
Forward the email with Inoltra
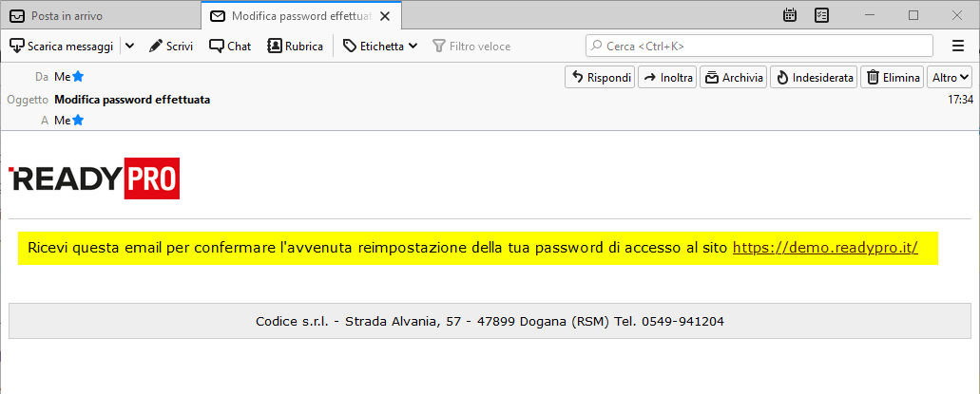coord(667,78)
